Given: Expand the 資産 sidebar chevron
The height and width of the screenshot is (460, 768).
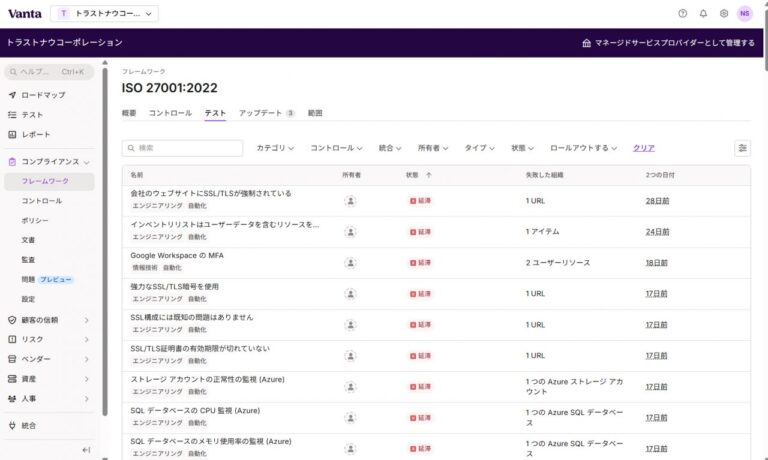Looking at the screenshot, I should point(87,379).
